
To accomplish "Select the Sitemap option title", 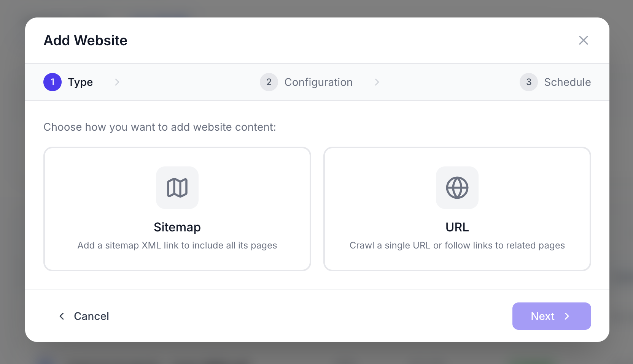I will click(x=177, y=227).
